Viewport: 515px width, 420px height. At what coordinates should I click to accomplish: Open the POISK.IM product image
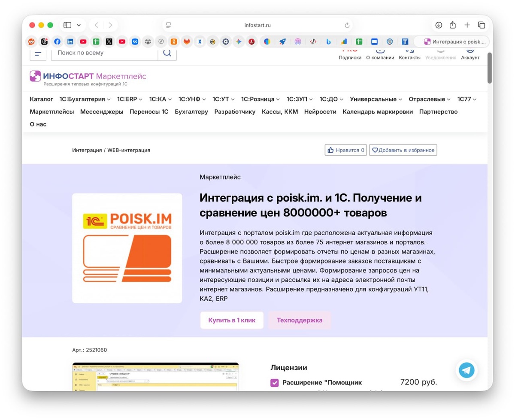tap(127, 248)
